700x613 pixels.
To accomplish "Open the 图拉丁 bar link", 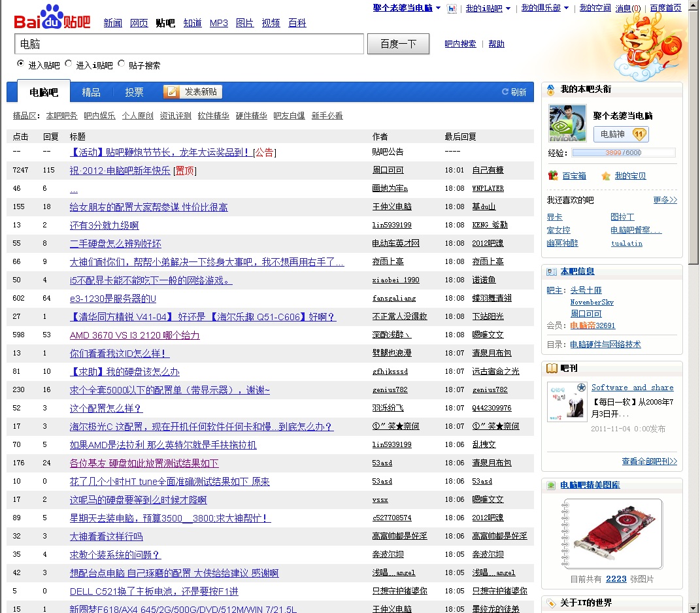I will pos(622,217).
